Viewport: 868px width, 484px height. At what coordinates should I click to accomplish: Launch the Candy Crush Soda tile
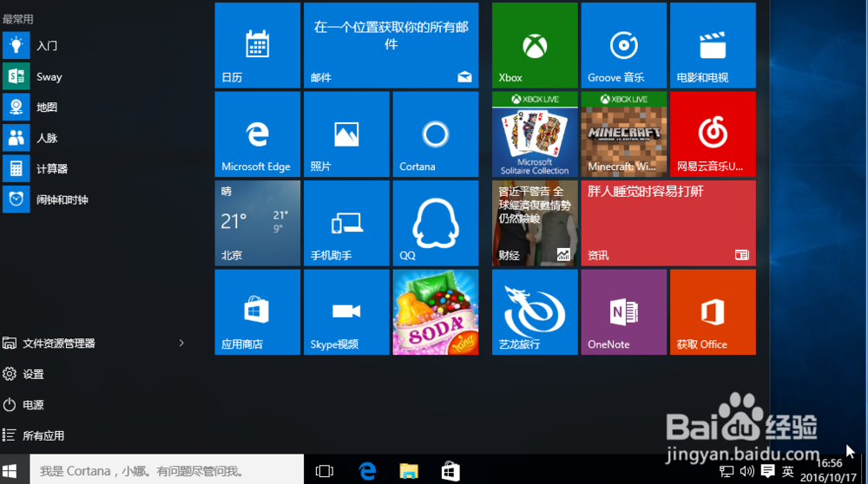pyautogui.click(x=436, y=312)
